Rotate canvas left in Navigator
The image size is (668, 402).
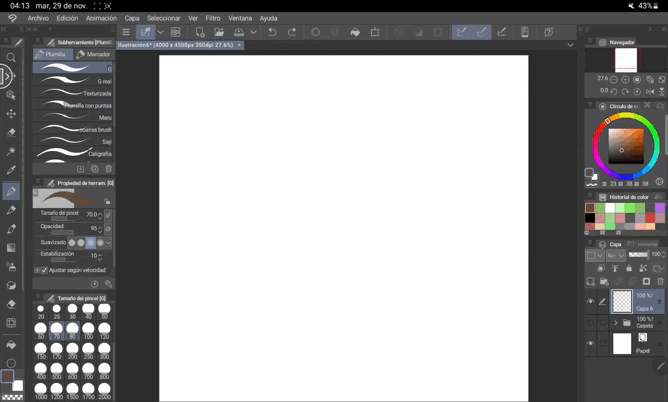point(614,91)
